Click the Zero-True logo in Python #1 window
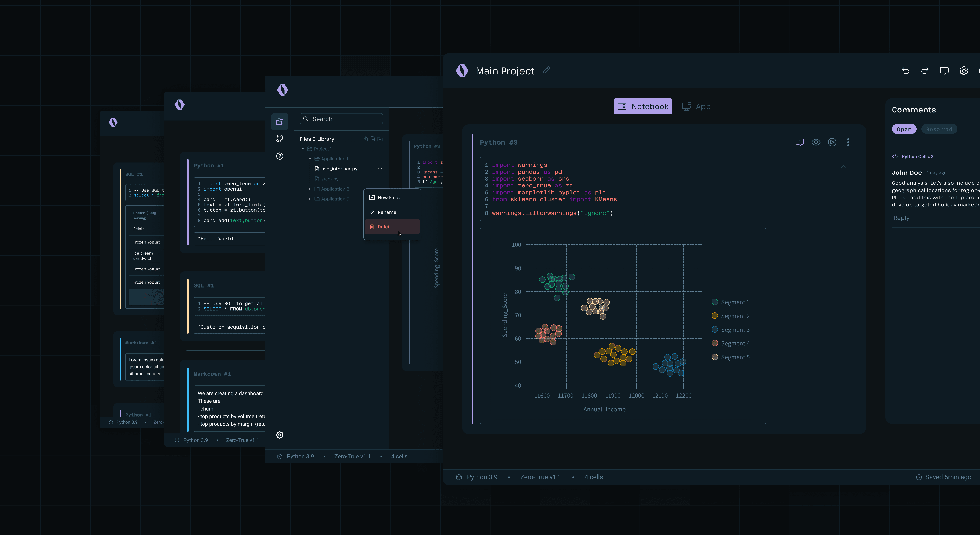The width and height of the screenshot is (980, 535). click(x=179, y=105)
